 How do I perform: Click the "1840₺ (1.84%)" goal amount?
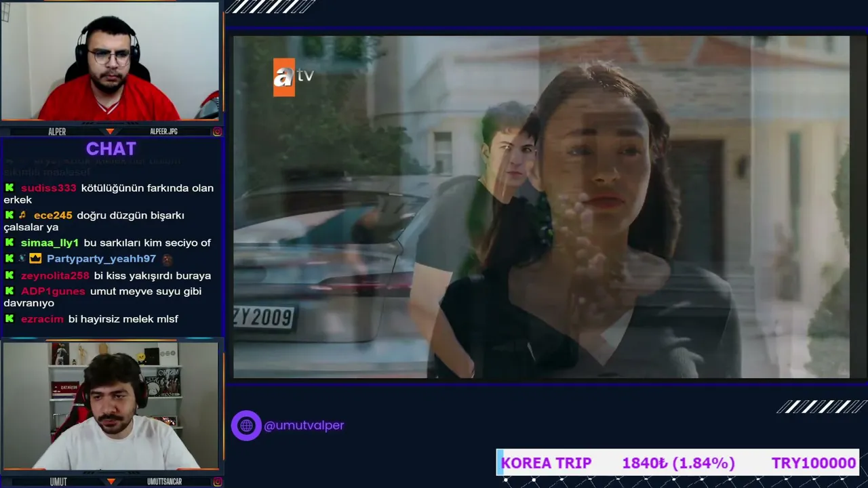tap(678, 463)
